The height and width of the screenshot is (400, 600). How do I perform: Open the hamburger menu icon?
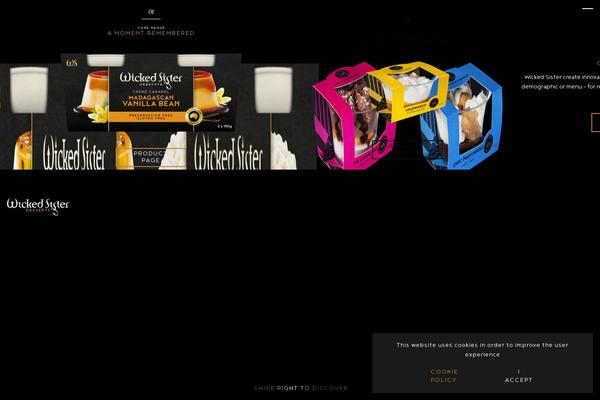pos(587,8)
